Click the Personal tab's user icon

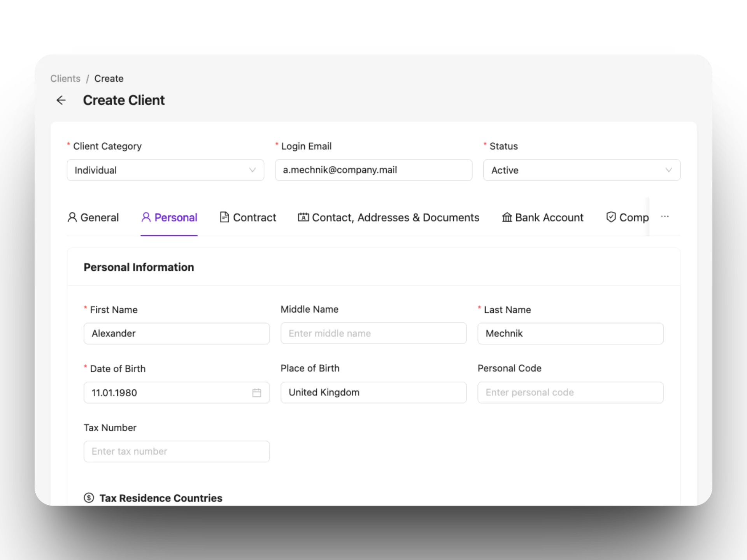coord(146,217)
